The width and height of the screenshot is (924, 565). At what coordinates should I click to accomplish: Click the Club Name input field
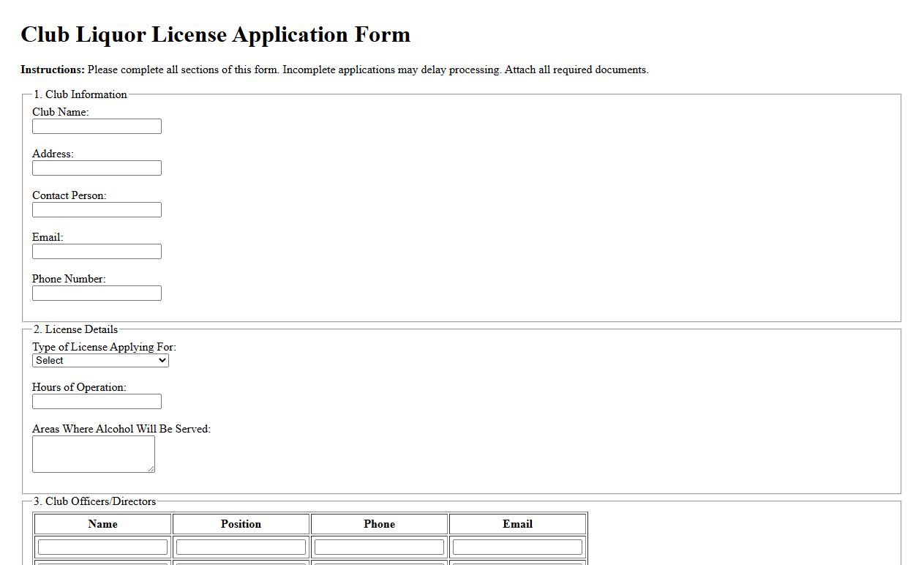(x=97, y=126)
